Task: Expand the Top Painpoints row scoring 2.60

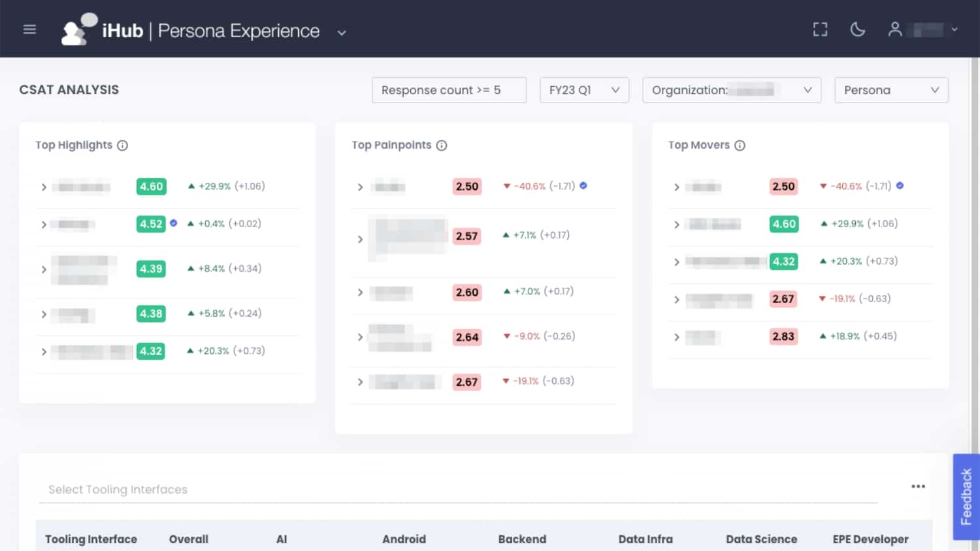Action: [x=360, y=292]
